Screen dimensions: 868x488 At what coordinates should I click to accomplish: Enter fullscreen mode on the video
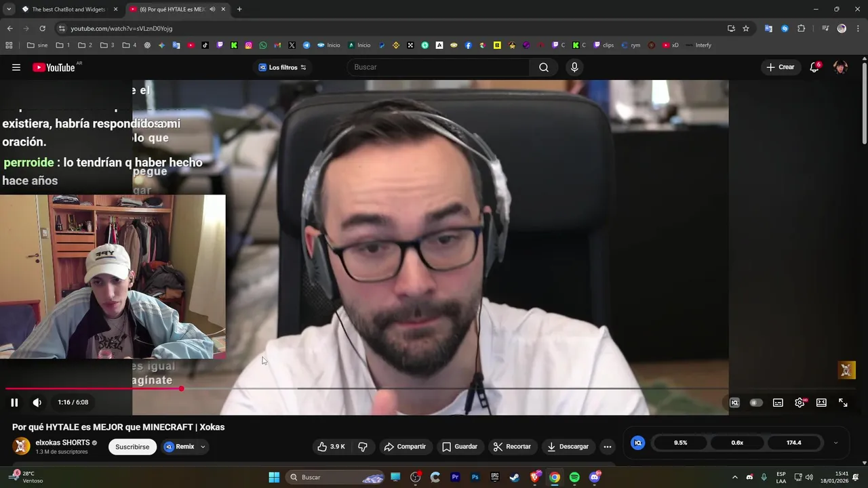click(843, 403)
